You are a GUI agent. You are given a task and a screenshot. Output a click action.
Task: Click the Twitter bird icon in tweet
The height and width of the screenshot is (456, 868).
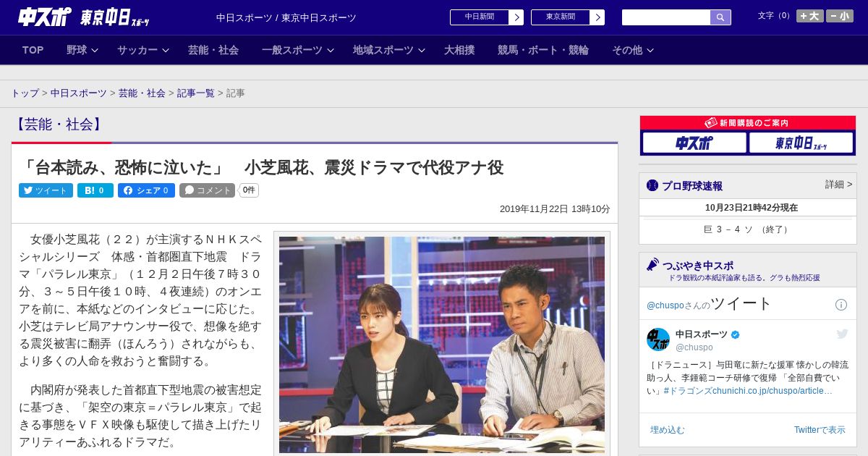coord(842,334)
